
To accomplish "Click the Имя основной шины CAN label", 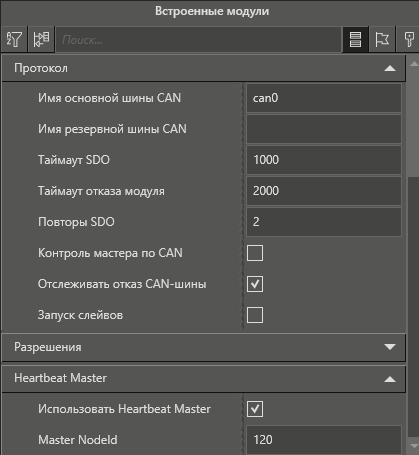I will [109, 98].
